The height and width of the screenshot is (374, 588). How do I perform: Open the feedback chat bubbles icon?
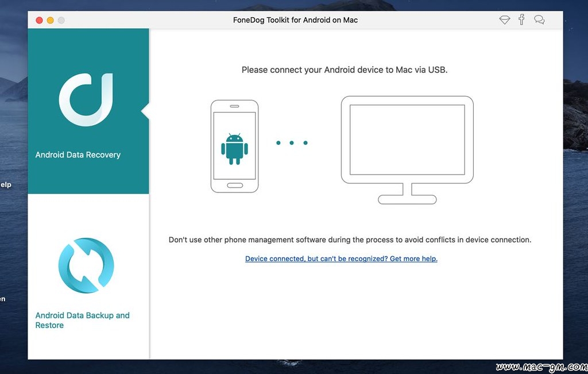[x=539, y=20]
